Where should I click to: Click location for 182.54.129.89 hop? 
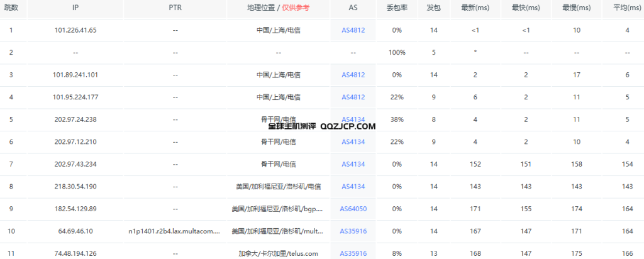click(278, 209)
